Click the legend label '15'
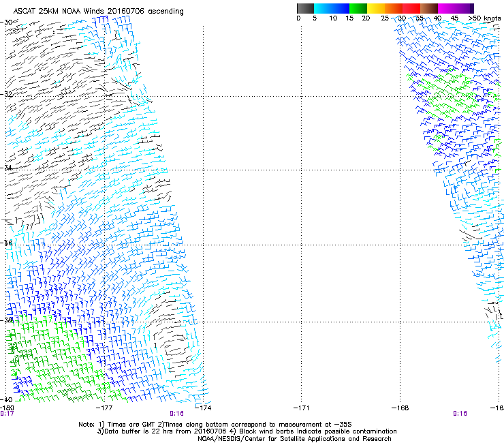504x443 pixels. pyautogui.click(x=349, y=18)
